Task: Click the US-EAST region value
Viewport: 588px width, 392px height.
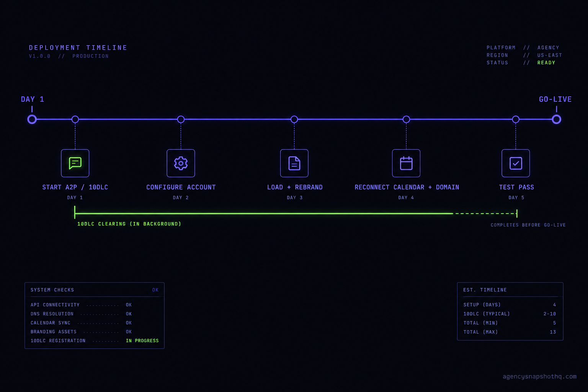Action: (550, 55)
